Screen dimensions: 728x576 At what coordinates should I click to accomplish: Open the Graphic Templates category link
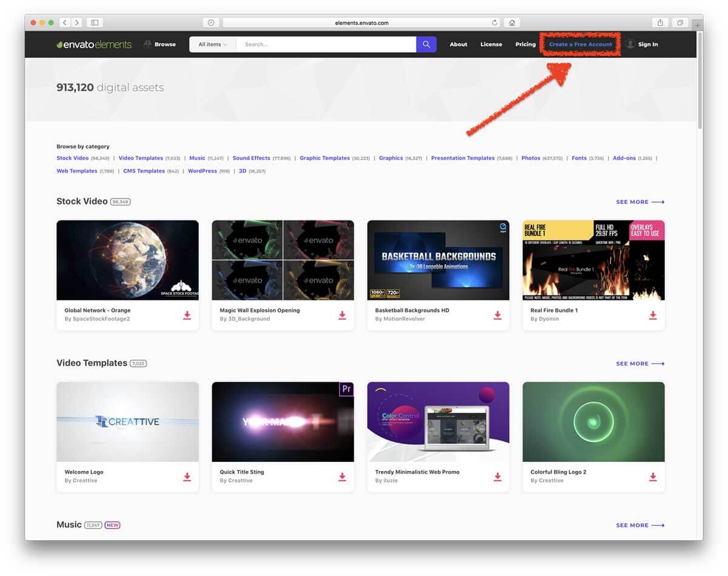[x=325, y=158]
